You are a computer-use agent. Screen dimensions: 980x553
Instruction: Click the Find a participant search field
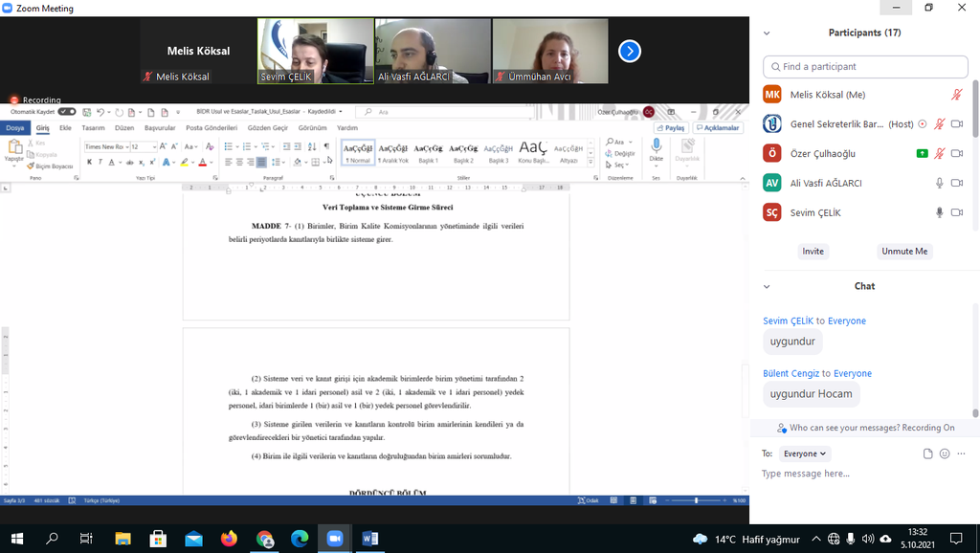click(865, 67)
